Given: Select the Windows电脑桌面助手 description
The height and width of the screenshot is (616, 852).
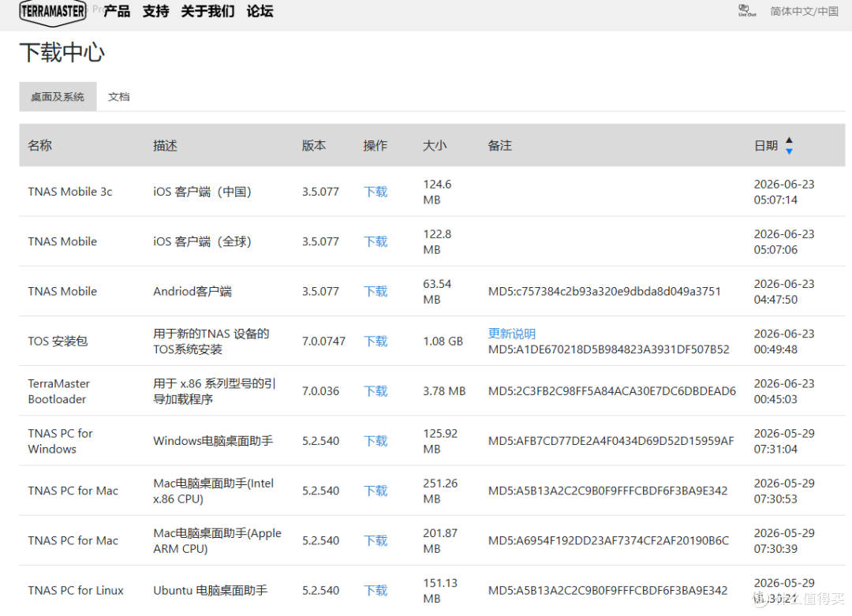Looking at the screenshot, I should pyautogui.click(x=213, y=441).
